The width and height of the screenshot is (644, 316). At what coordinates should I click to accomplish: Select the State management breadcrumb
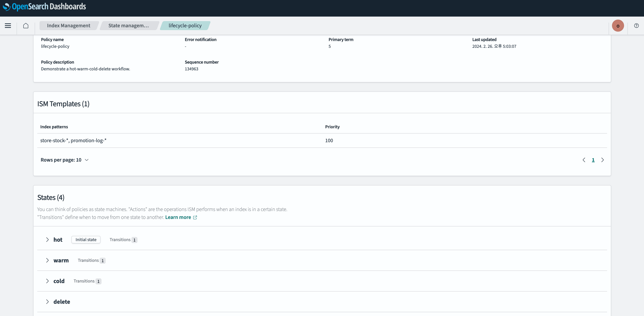(x=129, y=25)
